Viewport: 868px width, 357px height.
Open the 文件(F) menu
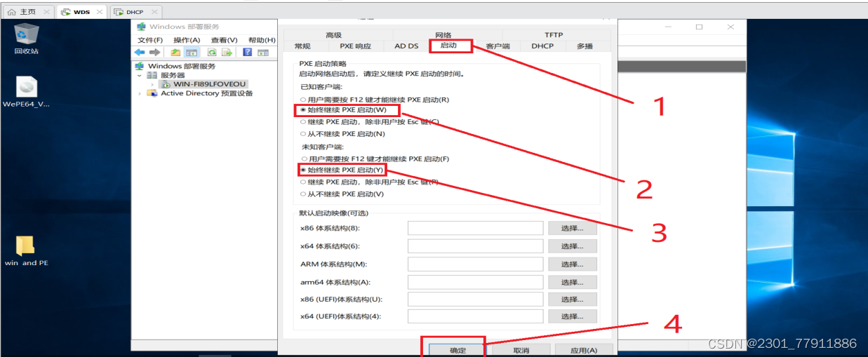pyautogui.click(x=150, y=40)
